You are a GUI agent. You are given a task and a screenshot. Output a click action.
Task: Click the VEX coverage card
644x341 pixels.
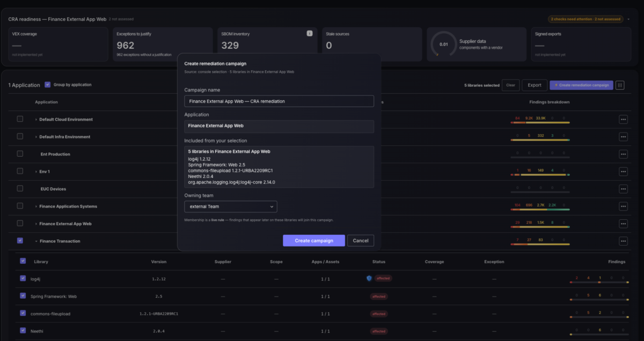58,45
